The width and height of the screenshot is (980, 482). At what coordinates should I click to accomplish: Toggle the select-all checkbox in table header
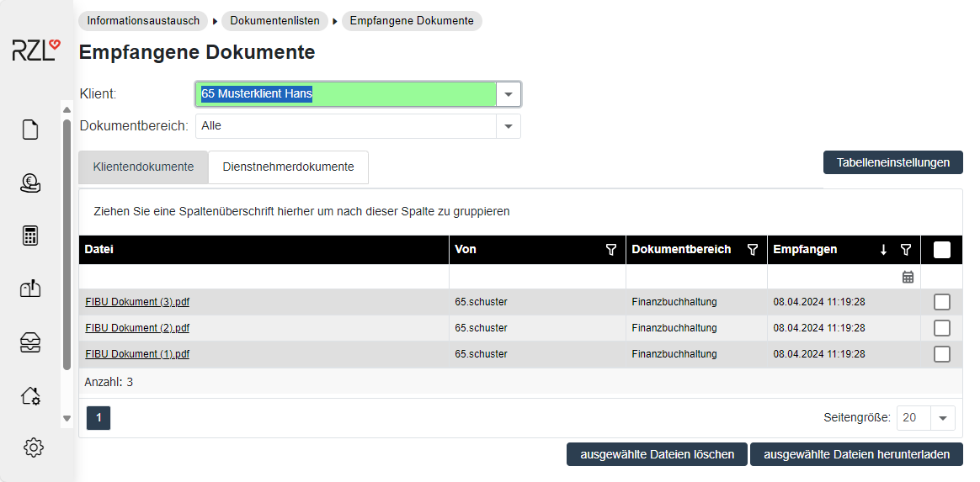pos(941,250)
